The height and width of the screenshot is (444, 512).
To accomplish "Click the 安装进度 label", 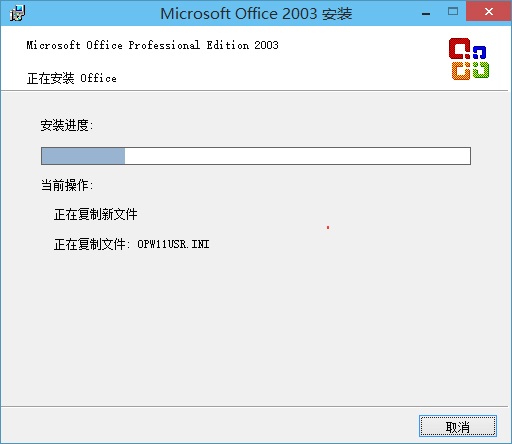I will (x=67, y=125).
